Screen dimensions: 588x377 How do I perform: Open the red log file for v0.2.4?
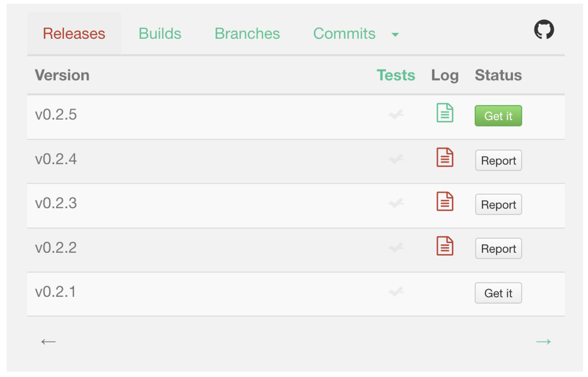445,158
